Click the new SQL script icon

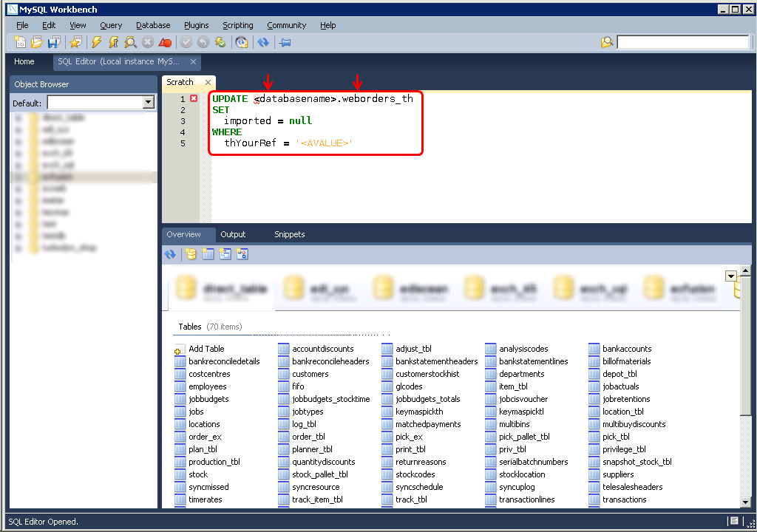(x=20, y=42)
